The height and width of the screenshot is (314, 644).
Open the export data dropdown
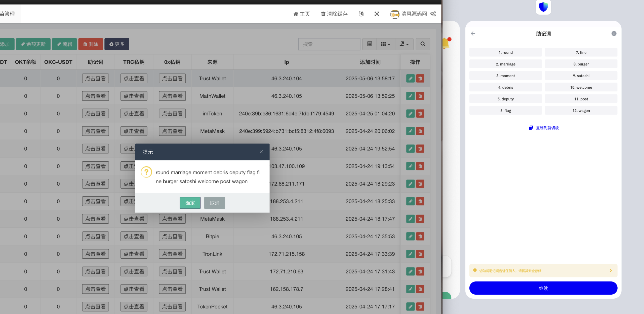click(404, 44)
